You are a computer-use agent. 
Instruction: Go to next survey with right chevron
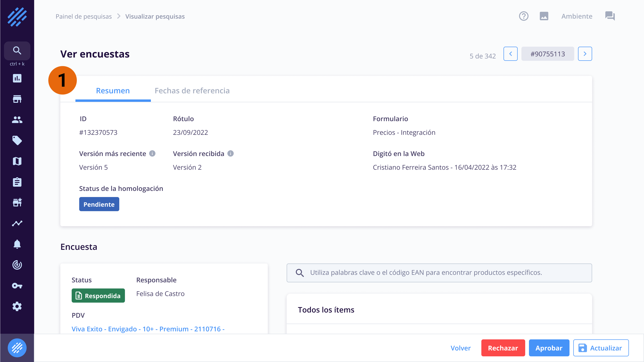585,54
